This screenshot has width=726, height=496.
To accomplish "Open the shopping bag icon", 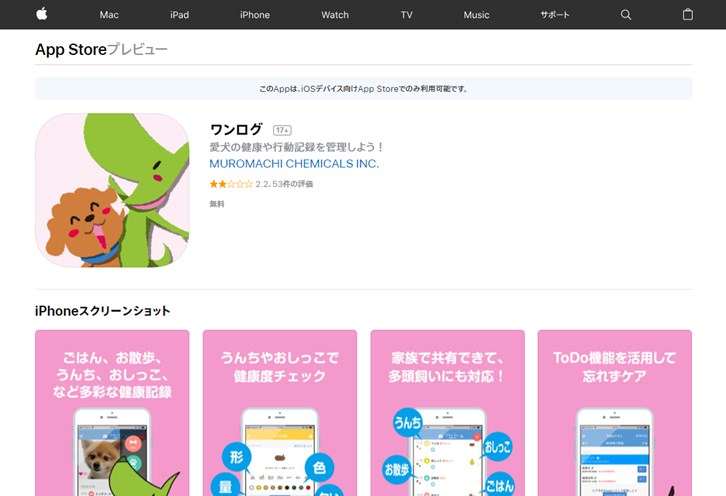I will [688, 14].
